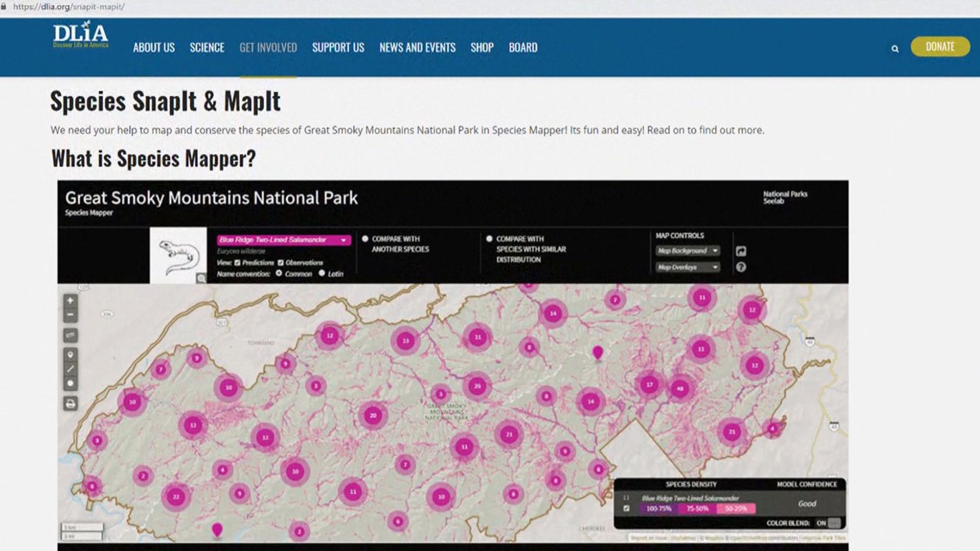980x551 pixels.
Task: Click the salamander illustration thumbnail
Action: pos(178,255)
